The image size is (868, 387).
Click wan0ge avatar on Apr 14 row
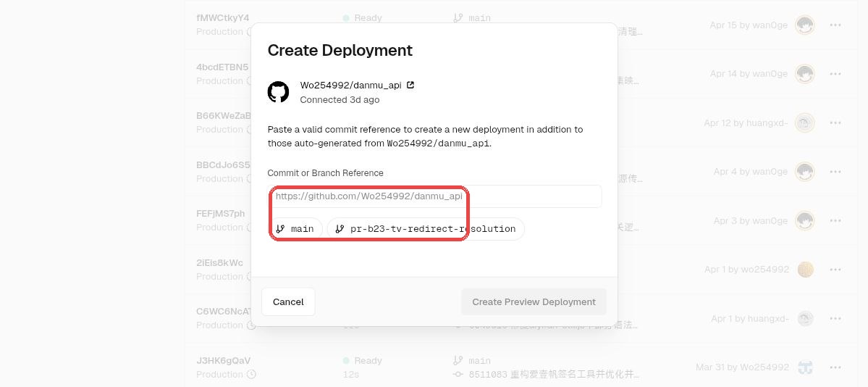tap(805, 74)
